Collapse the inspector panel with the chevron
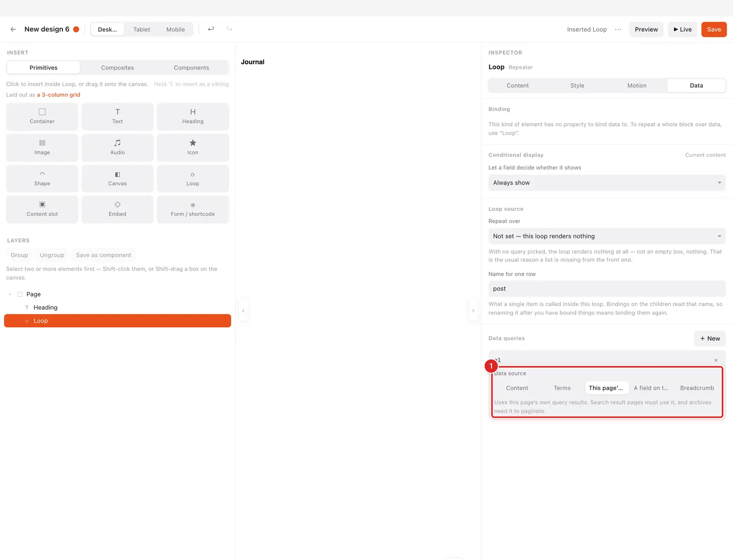733x560 pixels. pos(473,311)
